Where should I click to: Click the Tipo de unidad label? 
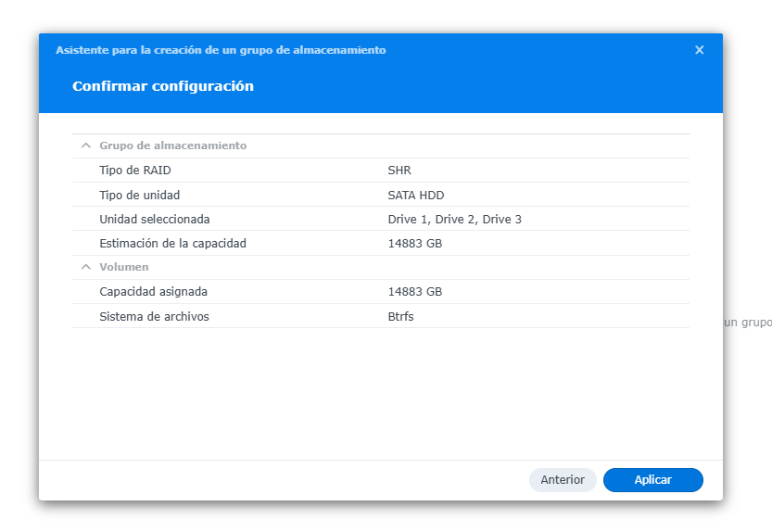click(x=139, y=196)
